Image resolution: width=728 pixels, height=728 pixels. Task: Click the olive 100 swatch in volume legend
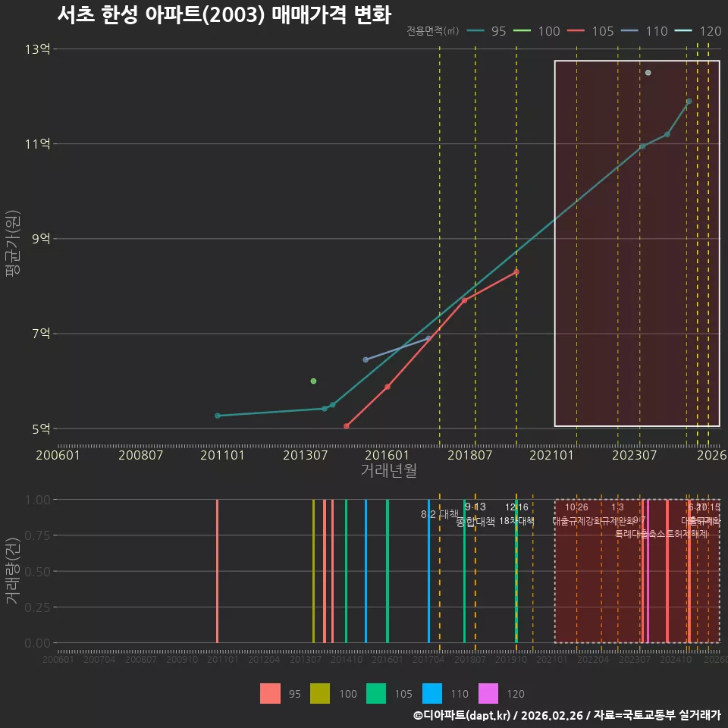coord(320,694)
